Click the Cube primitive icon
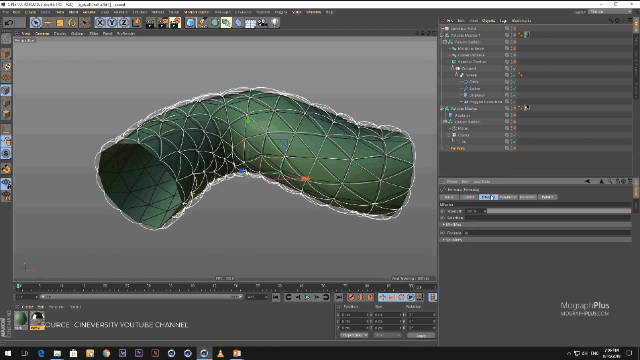This screenshot has height=360, width=640. 190,23
